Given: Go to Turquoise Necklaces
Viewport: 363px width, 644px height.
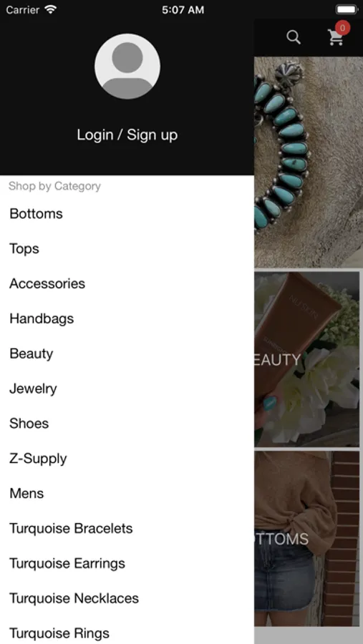Looking at the screenshot, I should (127, 598).
